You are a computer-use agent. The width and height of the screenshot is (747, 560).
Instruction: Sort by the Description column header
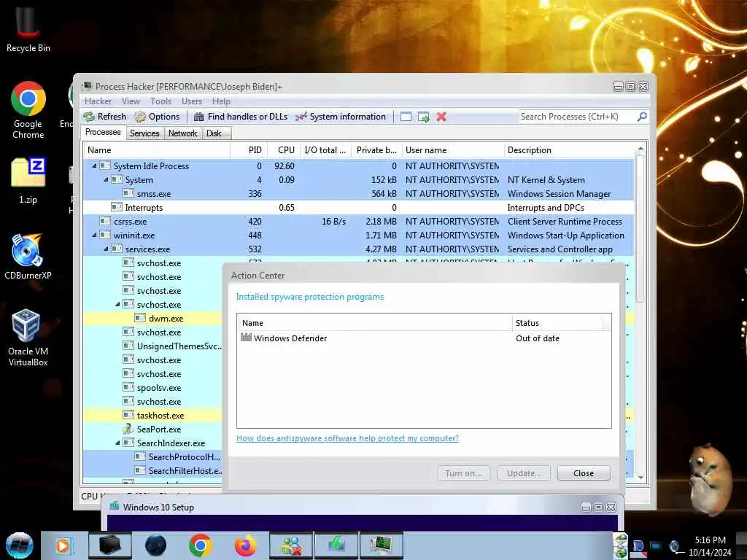pyautogui.click(x=569, y=150)
